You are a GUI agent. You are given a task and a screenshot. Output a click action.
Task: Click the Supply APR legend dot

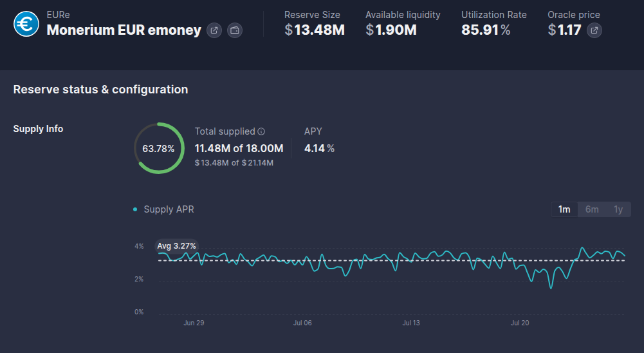coord(135,209)
